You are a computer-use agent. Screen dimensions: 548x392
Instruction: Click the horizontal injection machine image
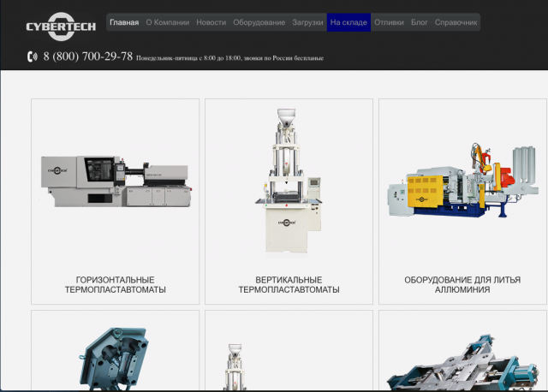point(116,181)
